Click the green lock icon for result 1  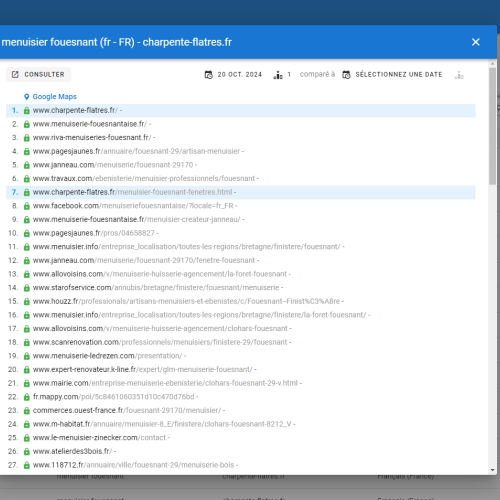[x=27, y=111]
